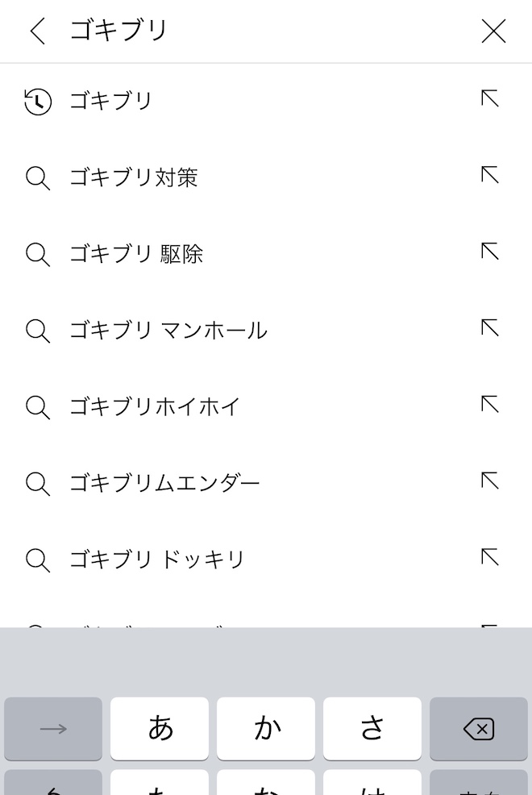Screen dimensions: 532x795
Task: Tap the arrow icon beside ゴキブリホイホイ
Action: pyautogui.click(x=490, y=404)
